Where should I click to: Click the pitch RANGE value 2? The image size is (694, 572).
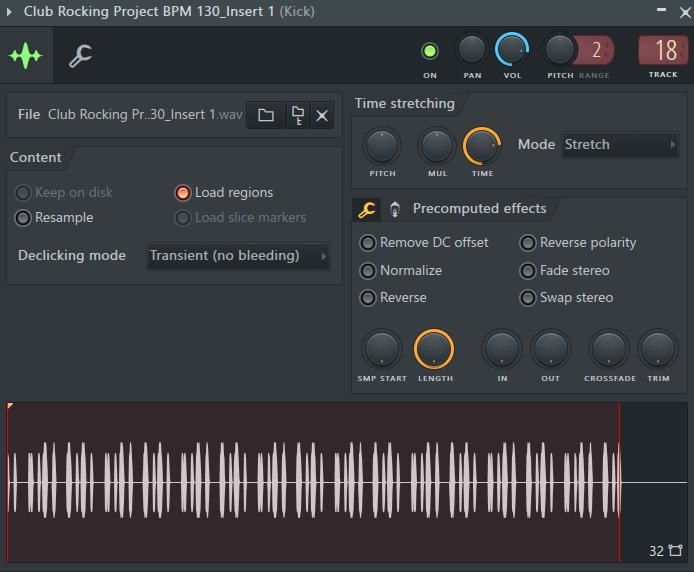click(x=596, y=50)
